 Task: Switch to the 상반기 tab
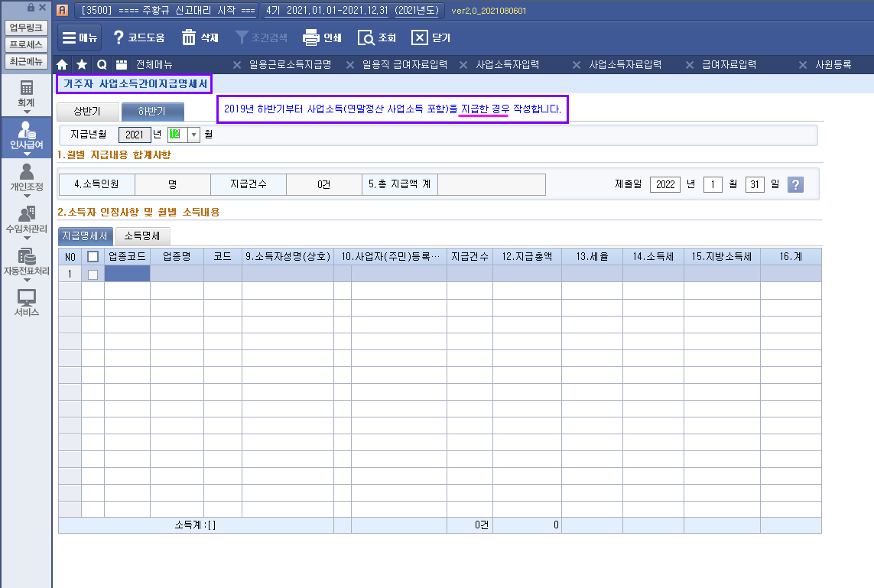[x=86, y=111]
